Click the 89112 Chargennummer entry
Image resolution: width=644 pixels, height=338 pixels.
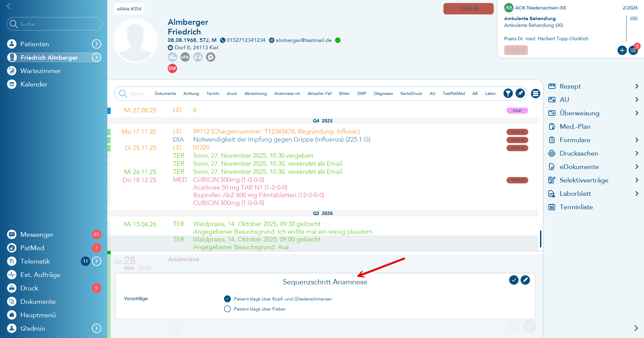click(276, 131)
